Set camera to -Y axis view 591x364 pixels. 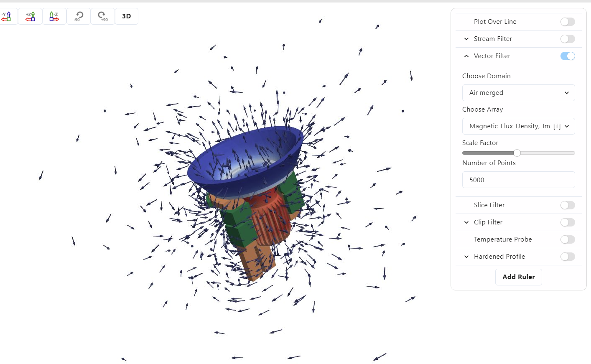(6, 16)
